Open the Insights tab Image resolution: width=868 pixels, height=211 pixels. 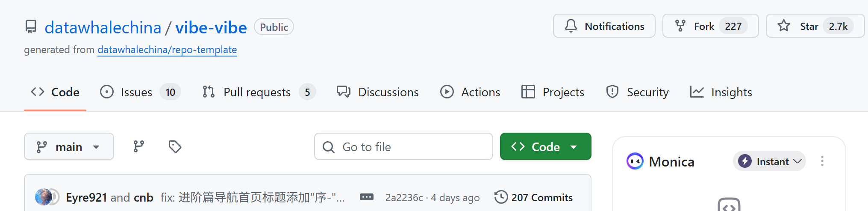click(721, 92)
